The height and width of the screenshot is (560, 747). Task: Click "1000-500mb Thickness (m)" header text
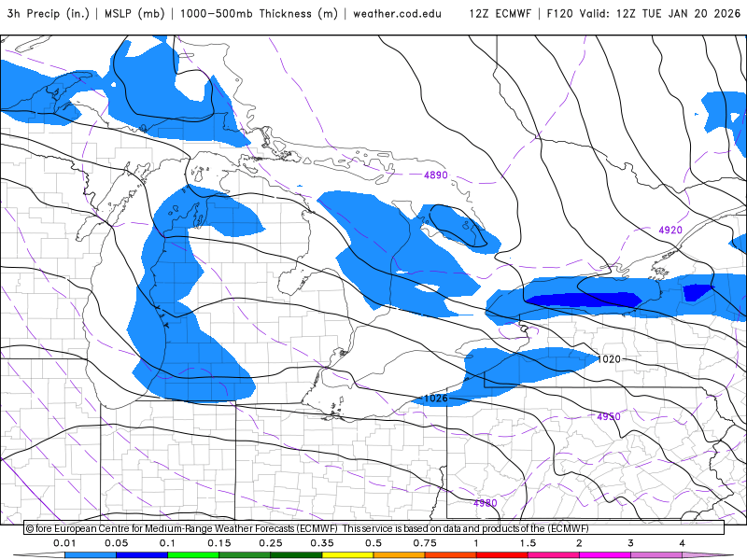[259, 14]
